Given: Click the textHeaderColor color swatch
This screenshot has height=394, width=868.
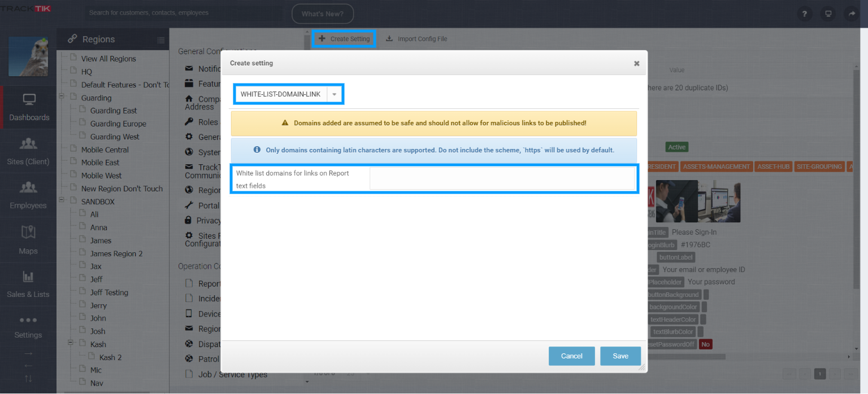Looking at the screenshot, I should pyautogui.click(x=703, y=319).
